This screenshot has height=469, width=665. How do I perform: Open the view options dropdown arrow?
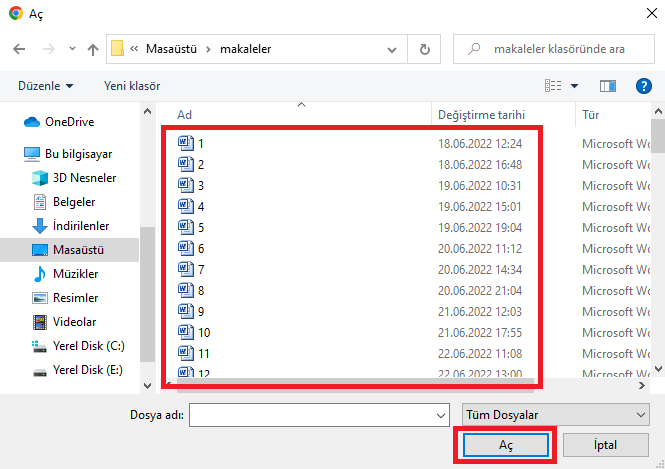(574, 86)
